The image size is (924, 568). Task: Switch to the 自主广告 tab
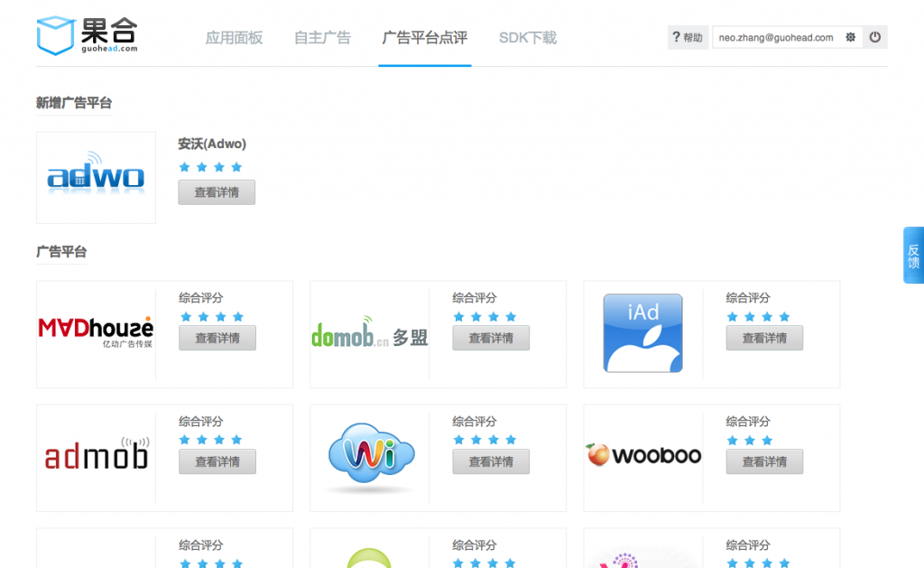[322, 38]
